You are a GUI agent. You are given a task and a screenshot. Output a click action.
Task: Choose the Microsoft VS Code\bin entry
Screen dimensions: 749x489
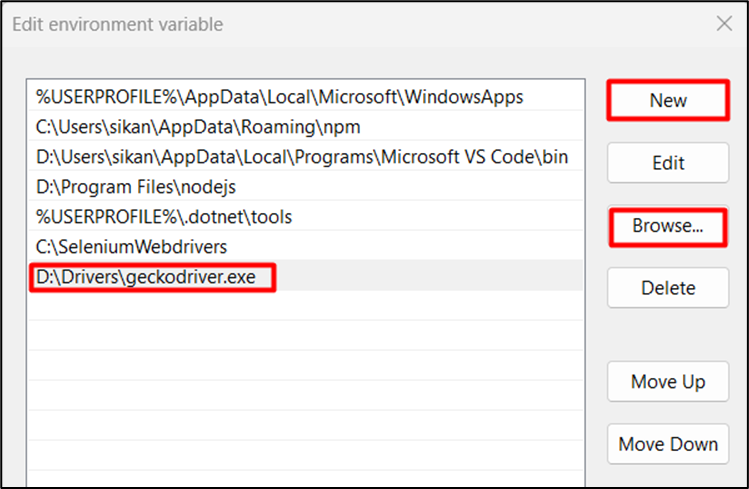(302, 157)
